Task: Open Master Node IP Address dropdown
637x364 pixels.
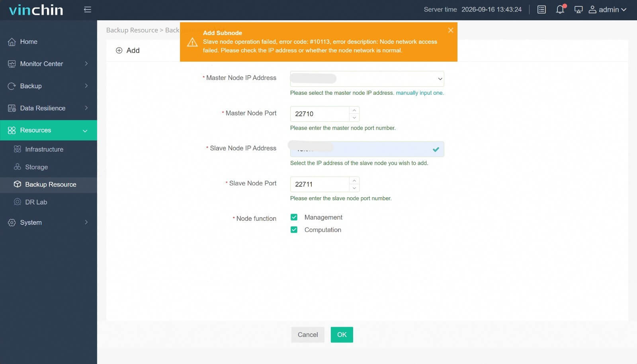Action: point(367,79)
